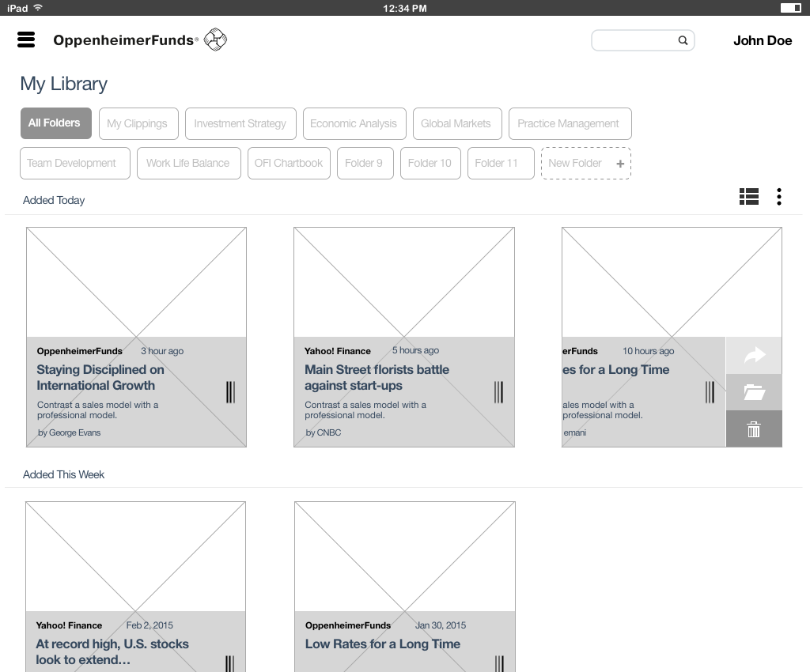Open article Staying Disciplined on International Growth
This screenshot has height=672, width=810.
[100, 377]
